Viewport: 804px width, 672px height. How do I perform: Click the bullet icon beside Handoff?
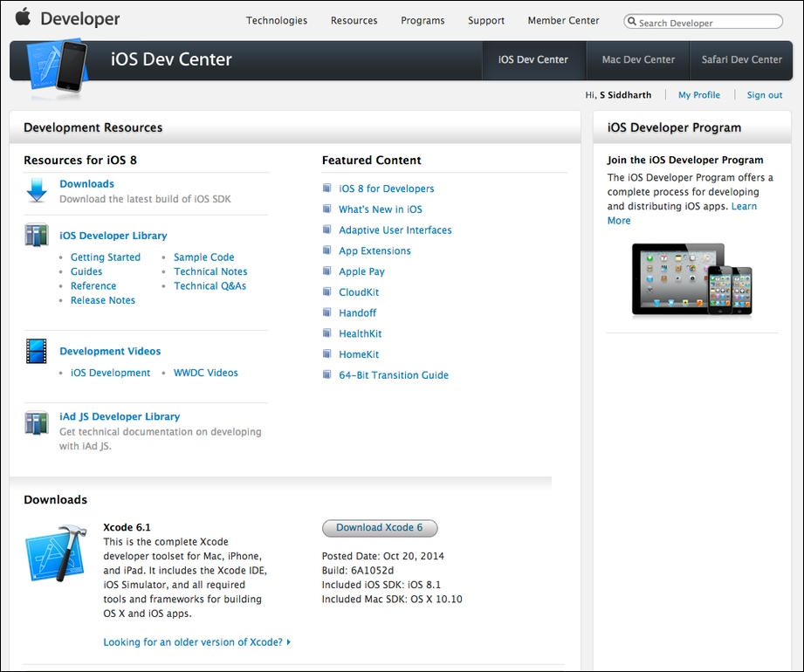coord(326,312)
